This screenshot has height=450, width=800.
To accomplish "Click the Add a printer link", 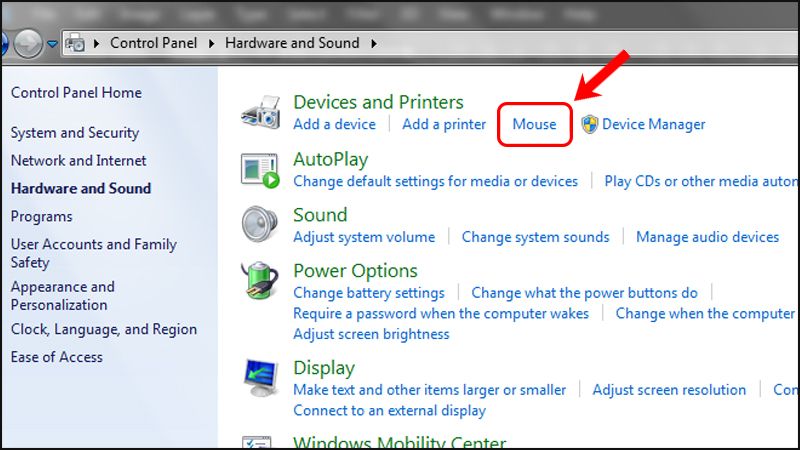I will coord(443,124).
